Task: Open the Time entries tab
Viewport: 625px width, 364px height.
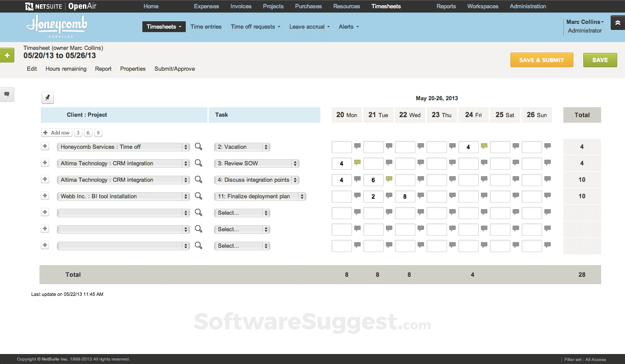Action: pos(206,26)
